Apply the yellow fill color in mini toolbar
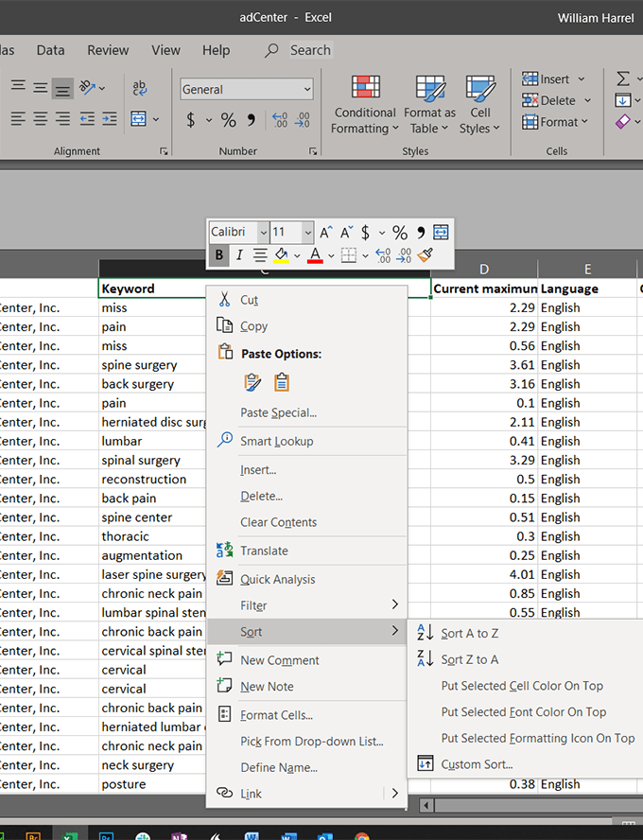 (281, 254)
